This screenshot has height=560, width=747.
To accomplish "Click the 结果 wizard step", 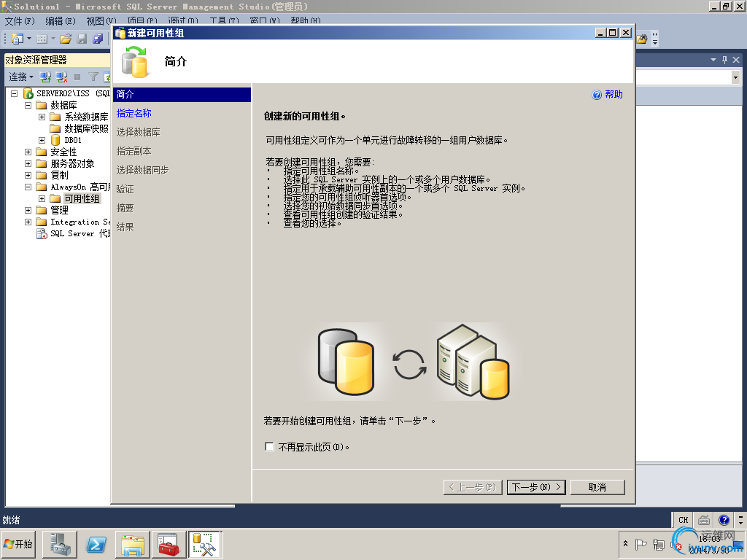I will point(125,227).
